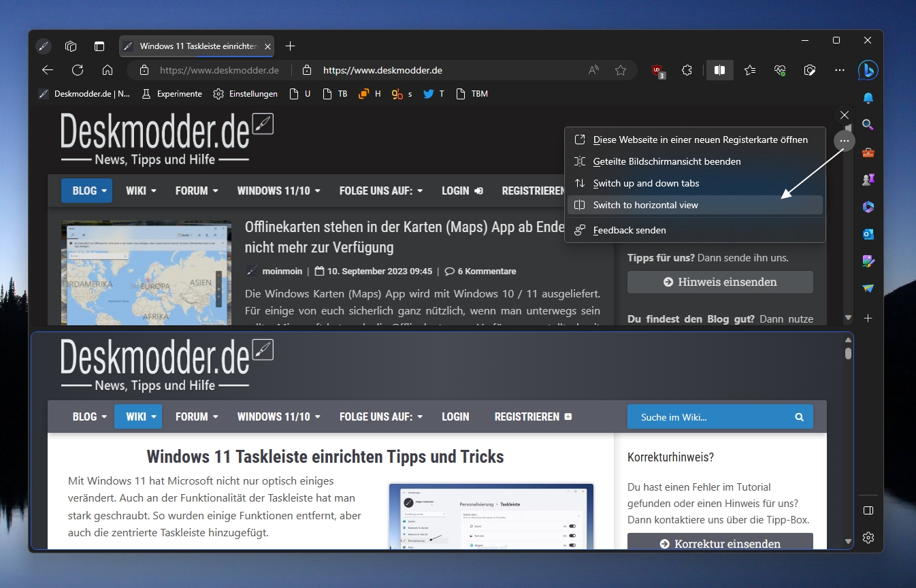
Task: Open the Favorites list icon
Action: 750,70
